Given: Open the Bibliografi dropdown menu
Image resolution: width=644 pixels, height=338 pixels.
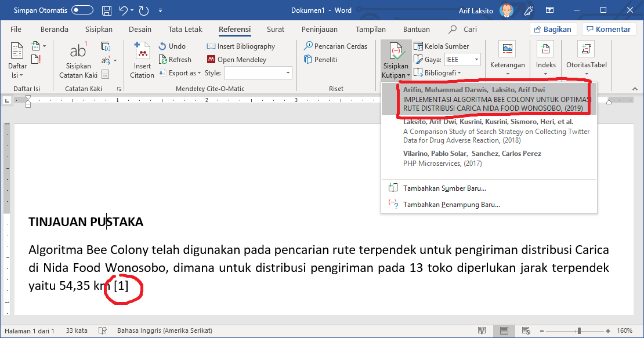Looking at the screenshot, I should click(437, 72).
